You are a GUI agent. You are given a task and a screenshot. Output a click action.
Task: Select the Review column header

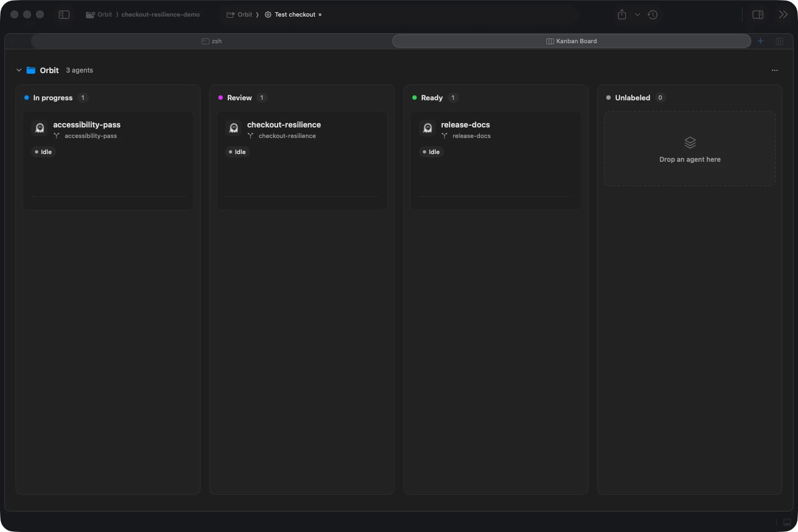[239, 98]
